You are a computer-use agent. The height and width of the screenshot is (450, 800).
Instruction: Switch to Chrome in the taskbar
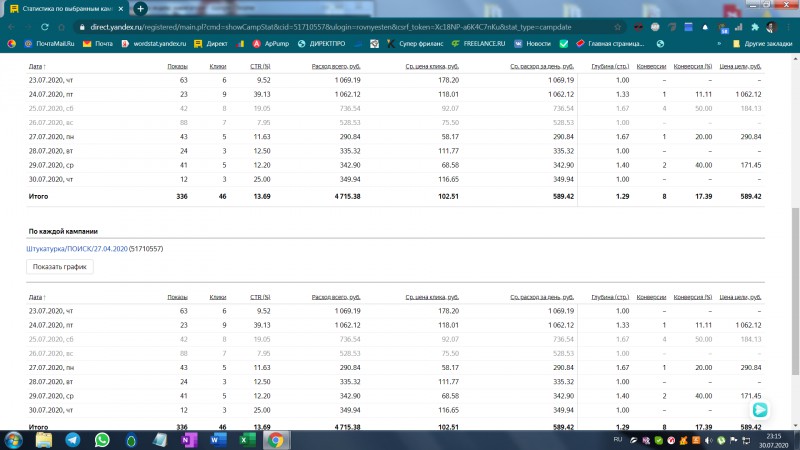(x=276, y=440)
